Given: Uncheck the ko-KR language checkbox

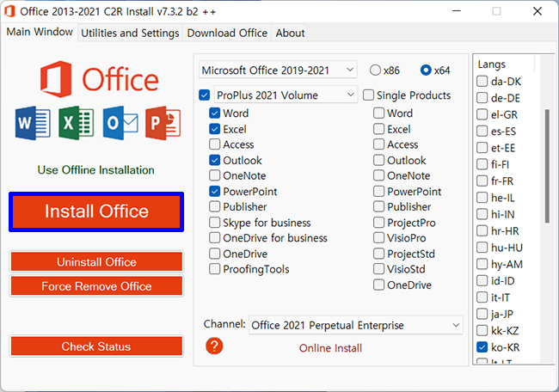Looking at the screenshot, I should [482, 347].
